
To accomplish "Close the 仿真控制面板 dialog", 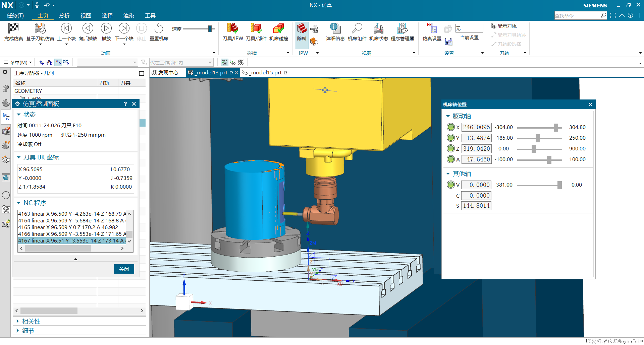I will [134, 104].
